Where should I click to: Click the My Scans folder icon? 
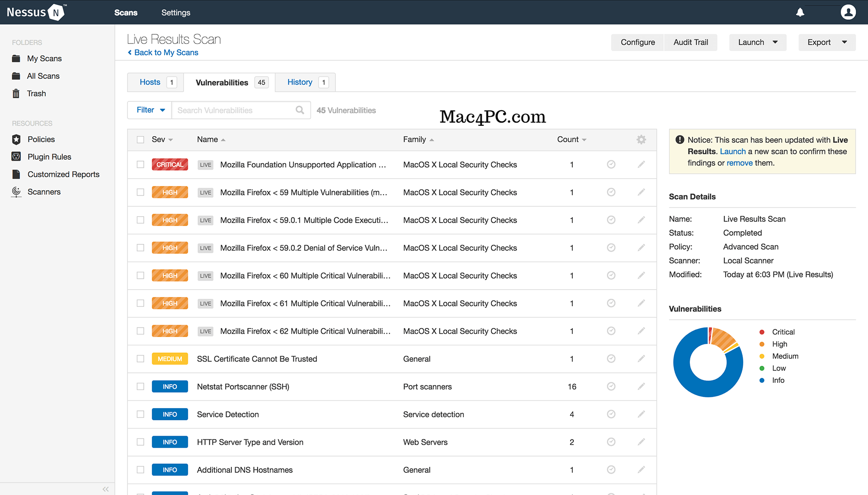pos(16,58)
